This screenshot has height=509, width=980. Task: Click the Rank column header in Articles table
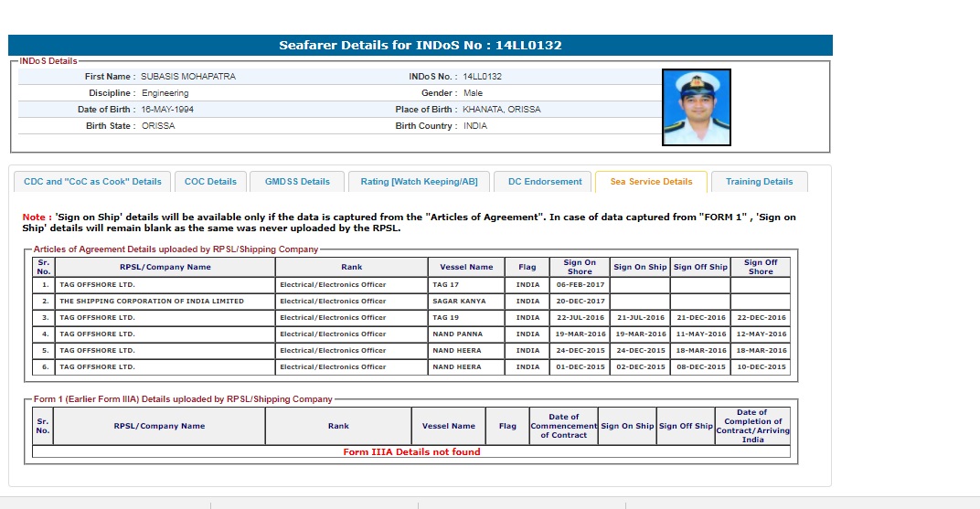pos(351,267)
